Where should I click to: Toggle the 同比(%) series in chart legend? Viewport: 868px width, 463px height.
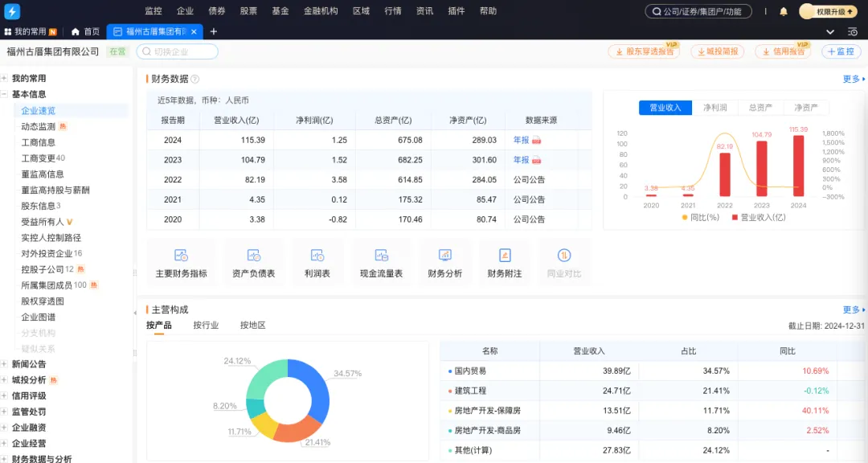tap(700, 217)
